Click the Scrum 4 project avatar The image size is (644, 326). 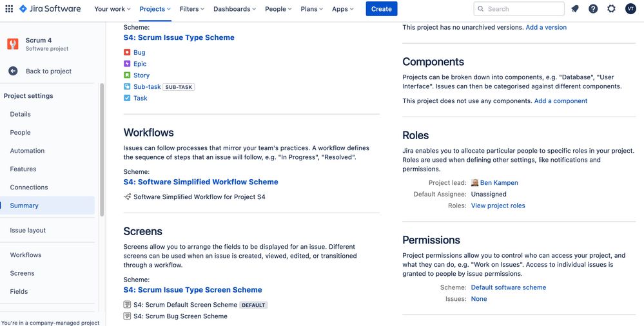point(13,44)
